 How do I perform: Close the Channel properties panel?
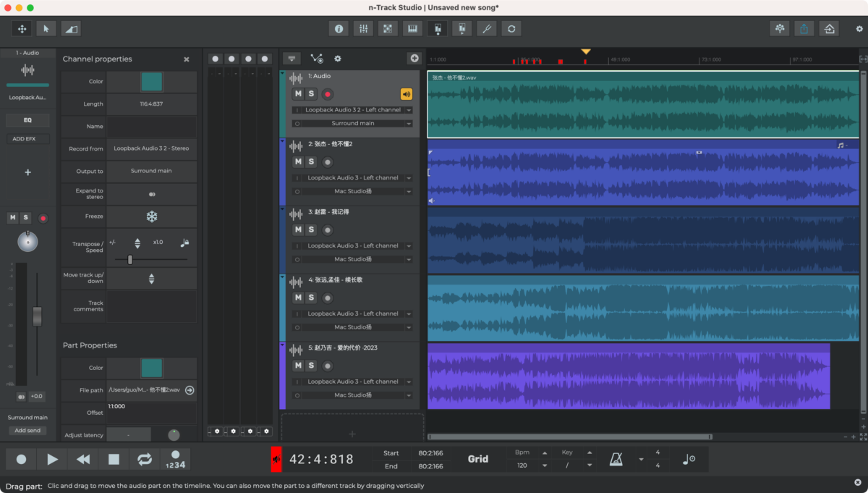click(187, 59)
